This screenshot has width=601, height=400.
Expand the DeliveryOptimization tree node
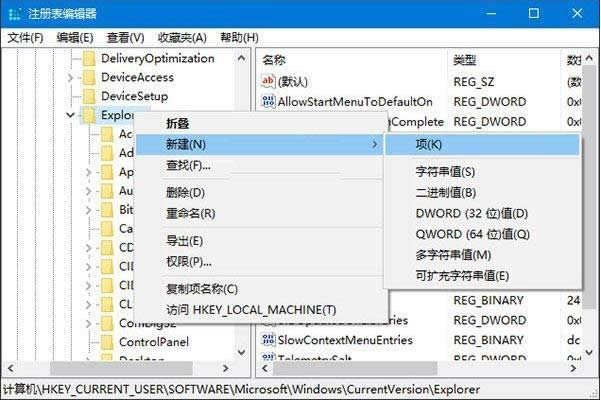coord(70,59)
